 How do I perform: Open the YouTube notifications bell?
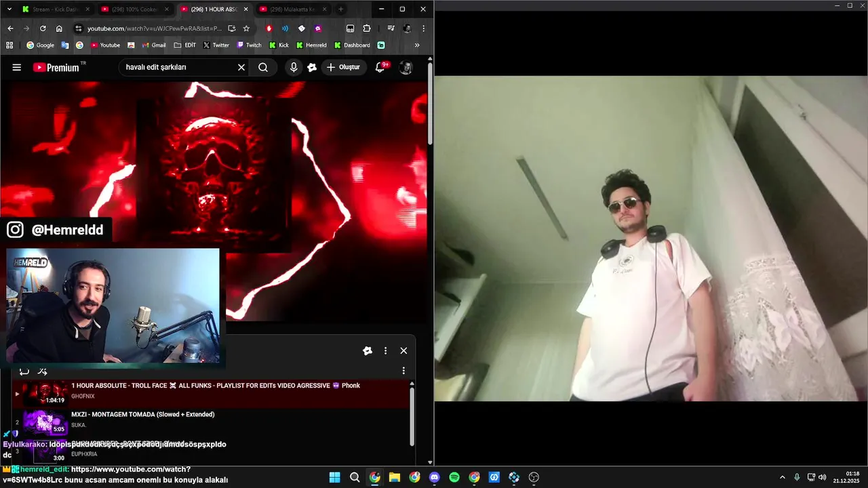point(380,67)
